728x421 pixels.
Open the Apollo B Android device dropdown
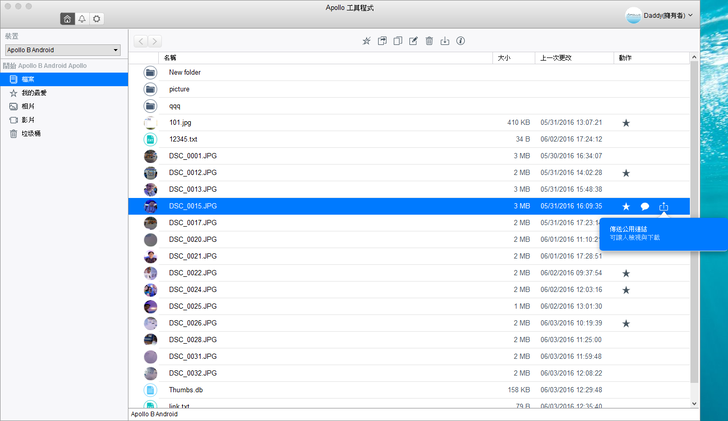pyautogui.click(x=62, y=49)
